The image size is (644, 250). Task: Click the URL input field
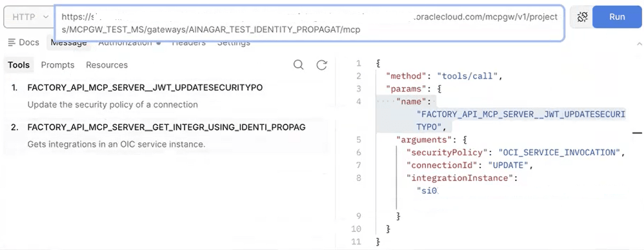coord(310,23)
